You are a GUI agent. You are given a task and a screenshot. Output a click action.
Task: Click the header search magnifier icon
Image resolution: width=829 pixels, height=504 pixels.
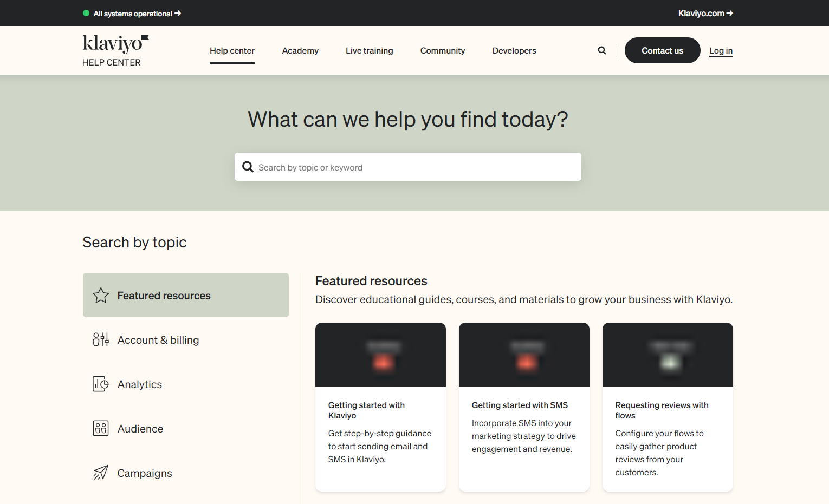602,50
